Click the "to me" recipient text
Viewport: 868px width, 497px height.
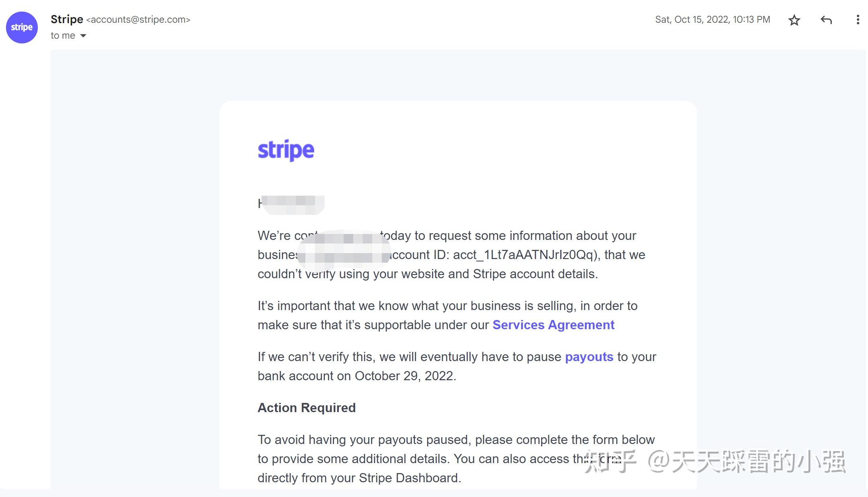point(63,35)
